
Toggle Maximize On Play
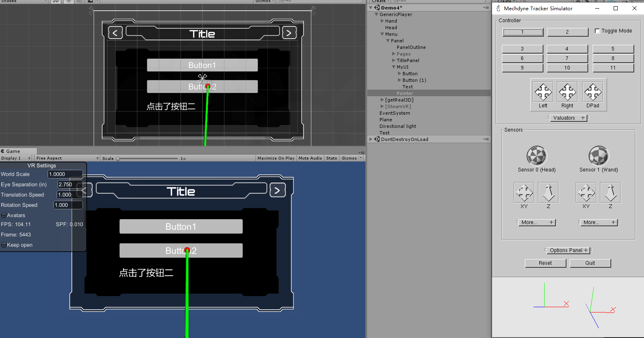coord(276,158)
